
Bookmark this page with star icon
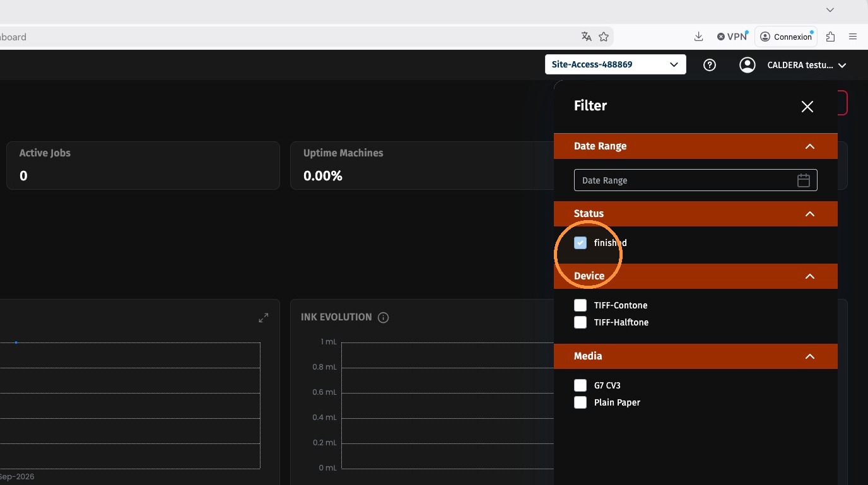point(604,37)
